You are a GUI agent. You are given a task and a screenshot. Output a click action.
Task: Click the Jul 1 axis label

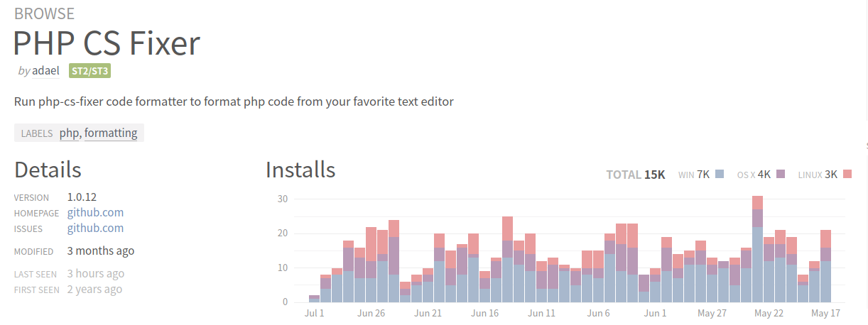pos(314,313)
